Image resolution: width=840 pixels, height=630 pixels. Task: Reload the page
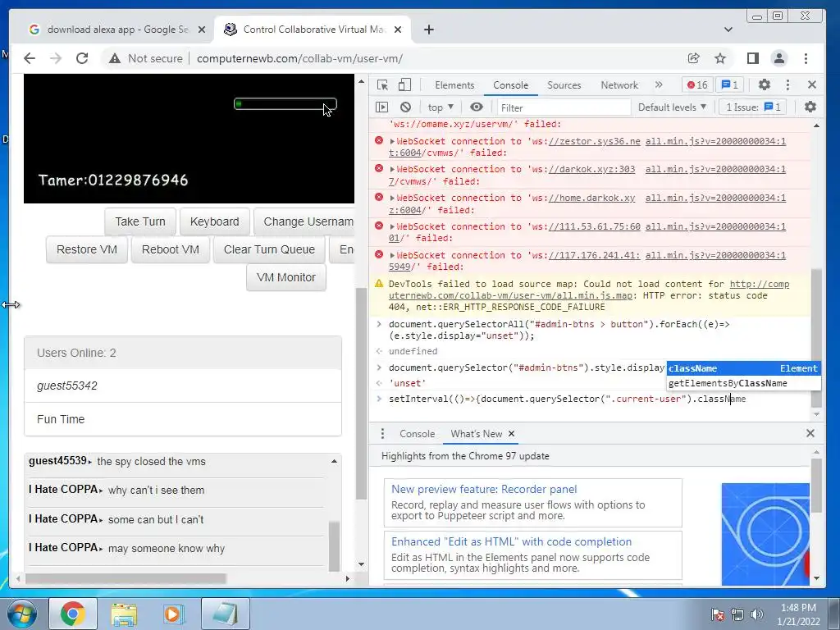82,58
